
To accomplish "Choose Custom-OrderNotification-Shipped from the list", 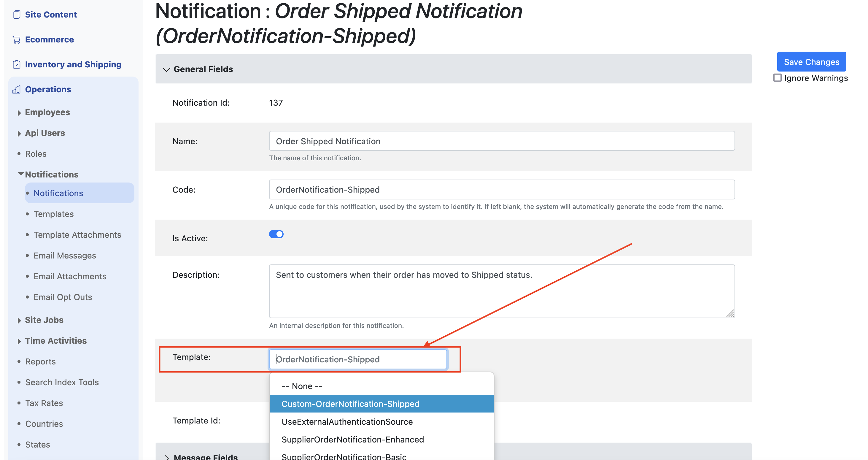I will 381,403.
